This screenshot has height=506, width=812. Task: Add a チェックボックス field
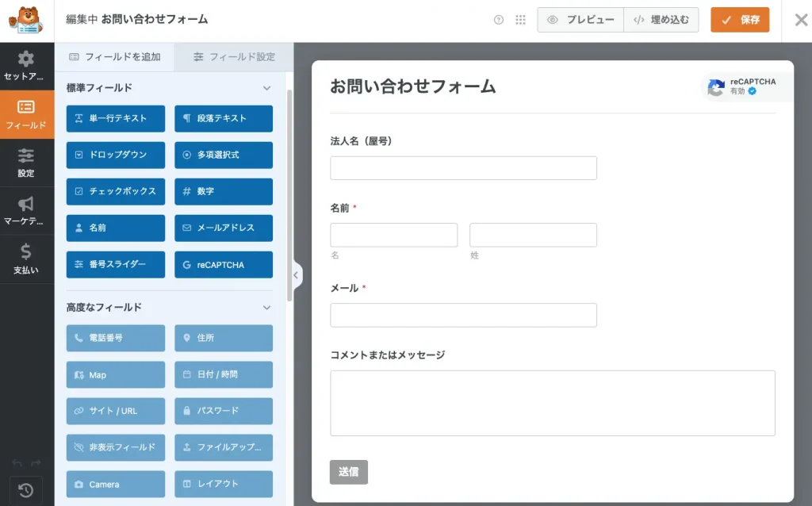click(116, 191)
